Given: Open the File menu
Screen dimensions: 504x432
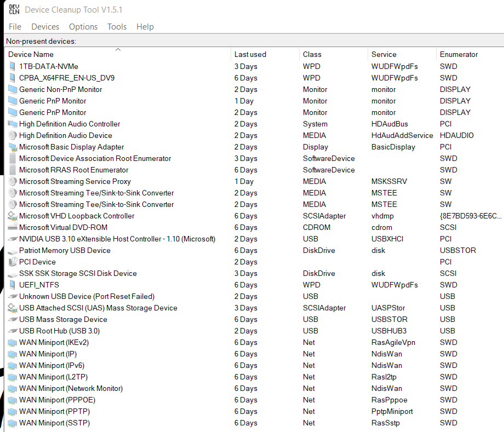Looking at the screenshot, I should point(15,27).
